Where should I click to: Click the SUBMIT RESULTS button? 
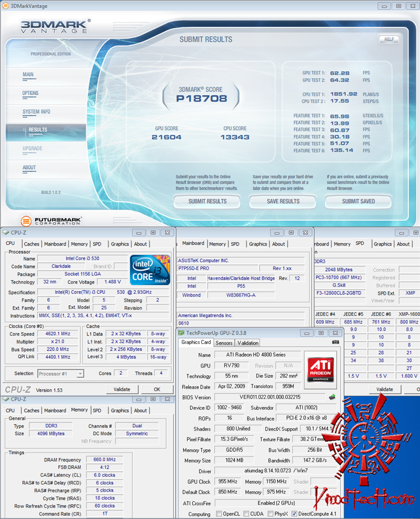[207, 201]
